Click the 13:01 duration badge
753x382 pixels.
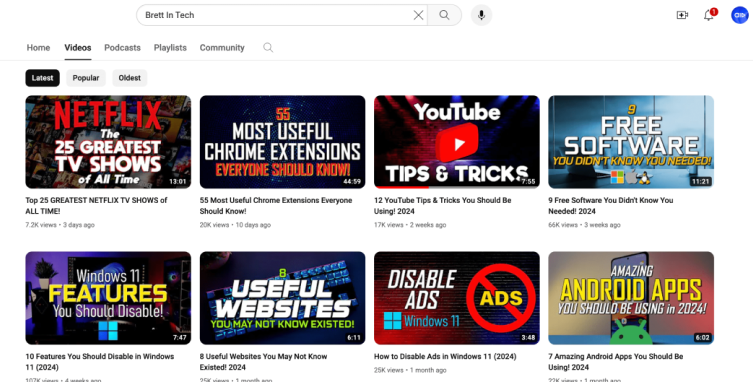click(x=178, y=182)
